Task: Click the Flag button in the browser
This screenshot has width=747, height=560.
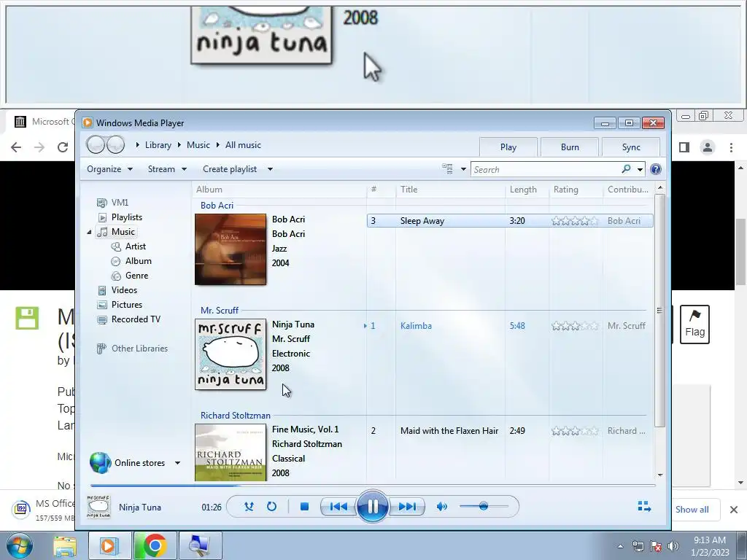Action: (694, 324)
